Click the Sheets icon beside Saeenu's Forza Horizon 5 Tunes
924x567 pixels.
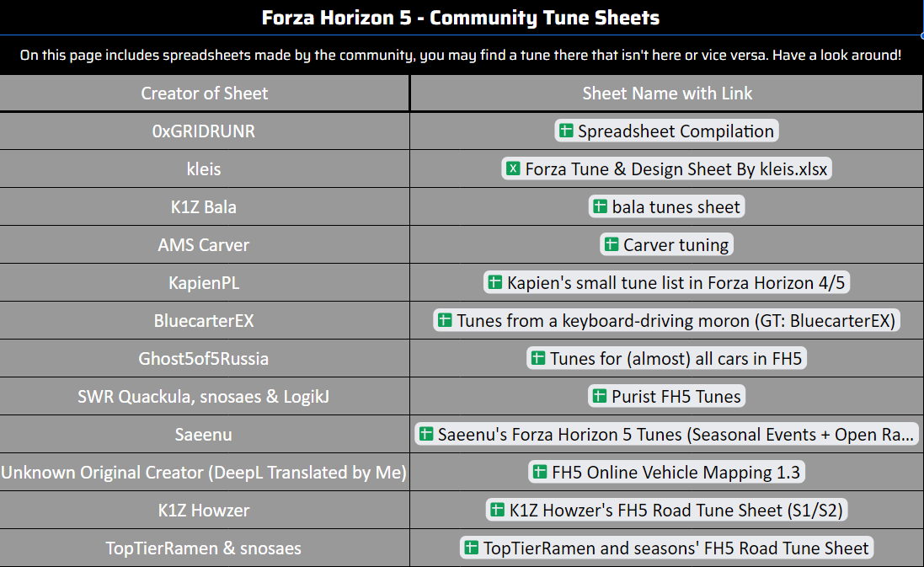pyautogui.click(x=425, y=434)
